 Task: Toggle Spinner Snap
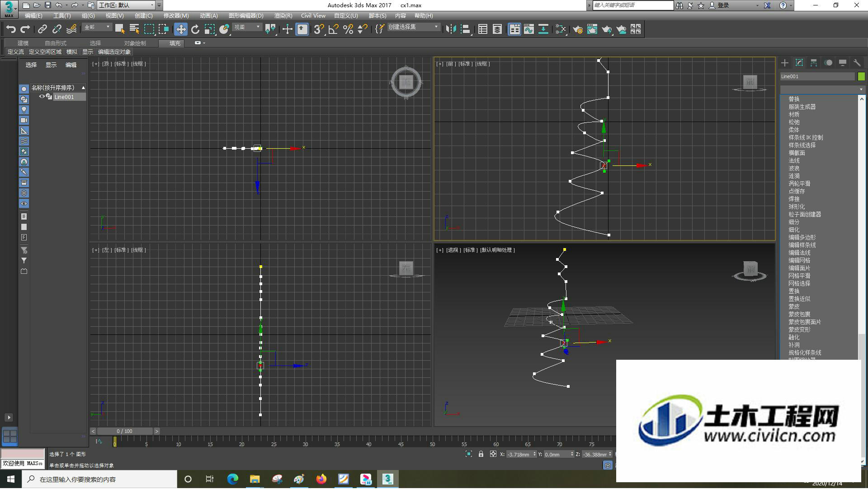click(363, 29)
